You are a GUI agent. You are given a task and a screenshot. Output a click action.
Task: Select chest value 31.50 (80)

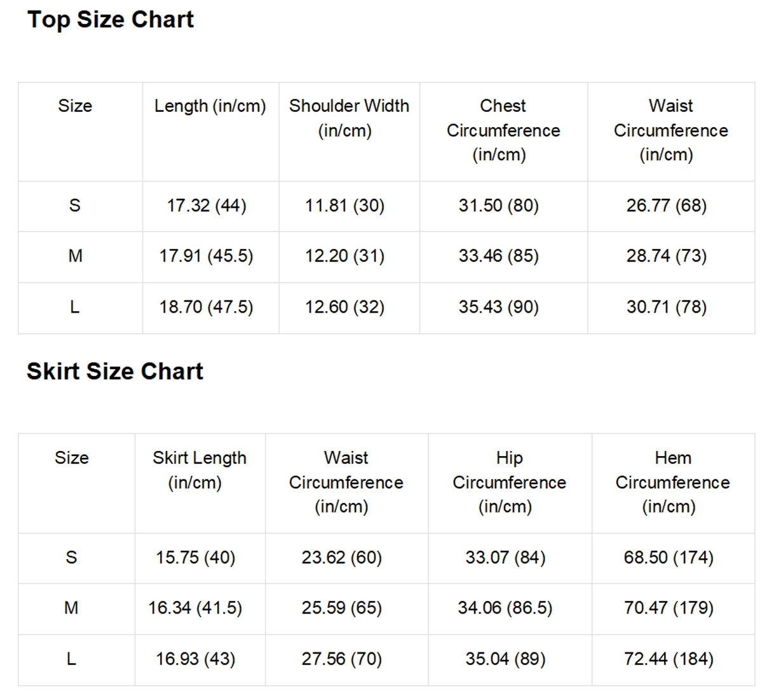pyautogui.click(x=499, y=206)
